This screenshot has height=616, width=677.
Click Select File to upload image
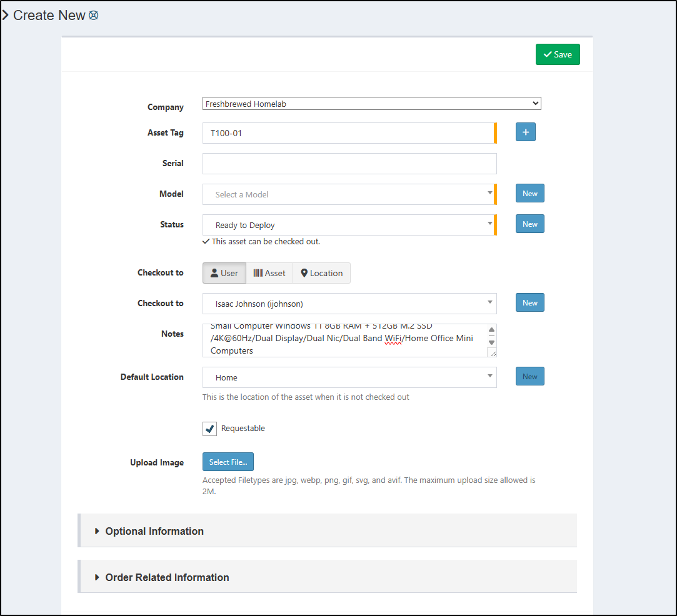(228, 462)
